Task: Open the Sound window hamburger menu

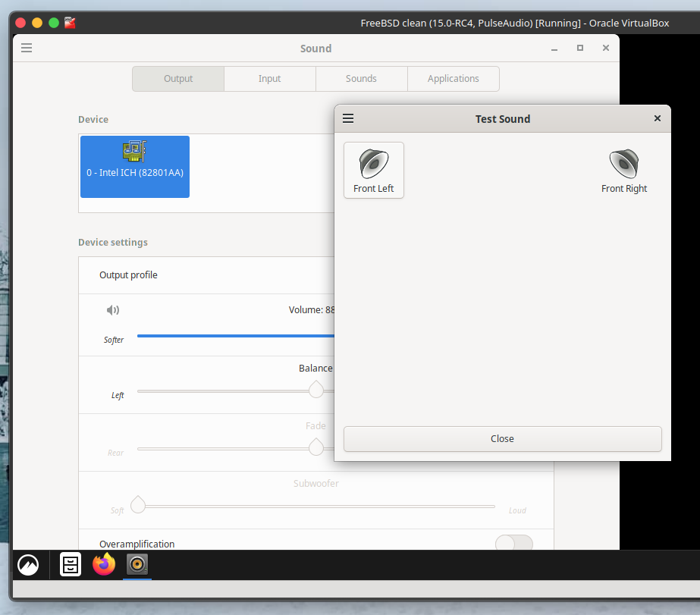Action: pos(27,48)
